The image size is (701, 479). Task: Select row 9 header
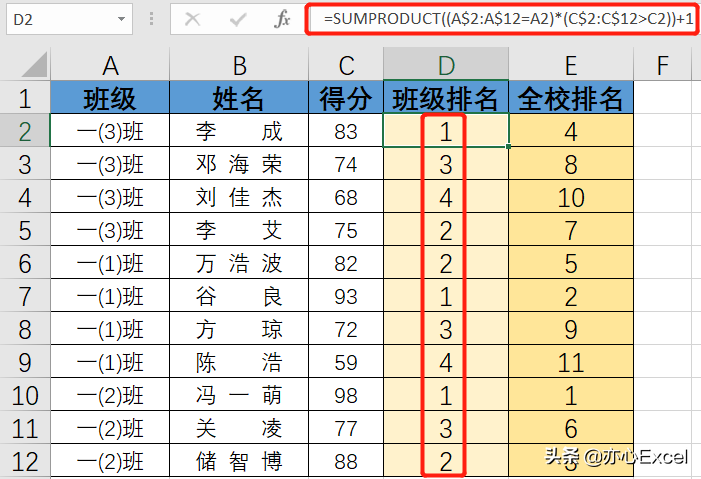25,362
